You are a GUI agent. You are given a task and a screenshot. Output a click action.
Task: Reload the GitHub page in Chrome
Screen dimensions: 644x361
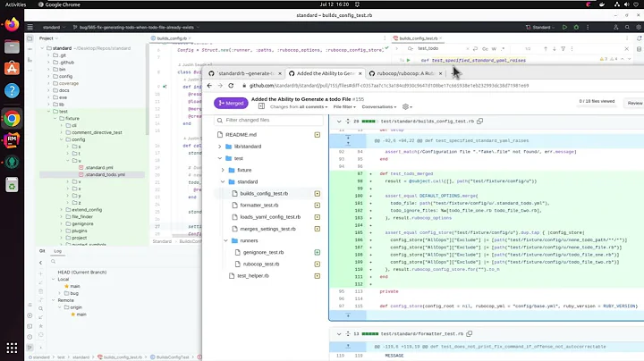[x=231, y=85]
